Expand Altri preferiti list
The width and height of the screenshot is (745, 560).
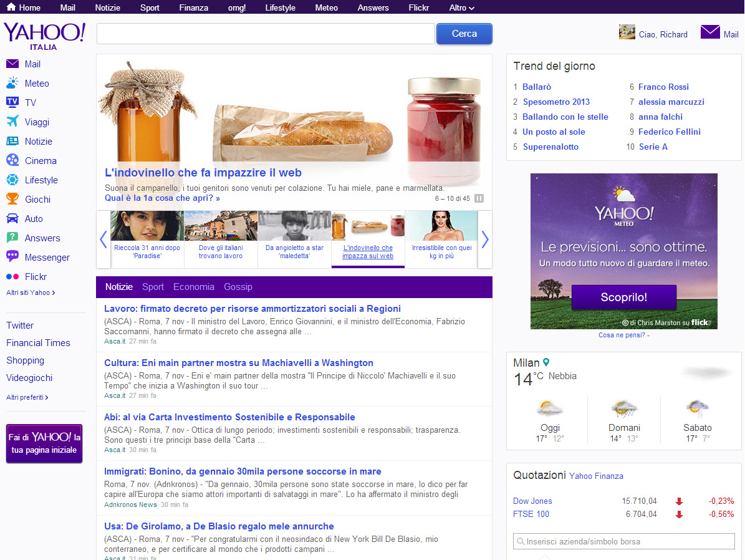point(27,397)
